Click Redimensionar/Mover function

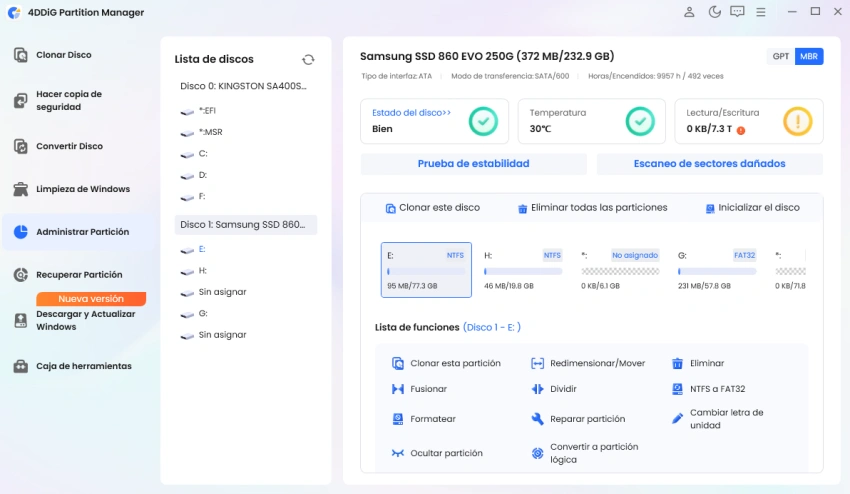pos(588,363)
